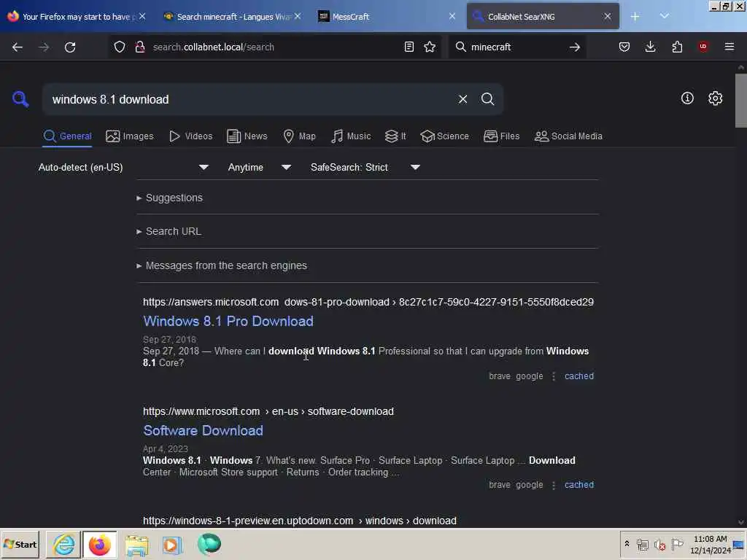This screenshot has width=747, height=560.
Task: Run search with the magnifier button
Action: pos(487,99)
